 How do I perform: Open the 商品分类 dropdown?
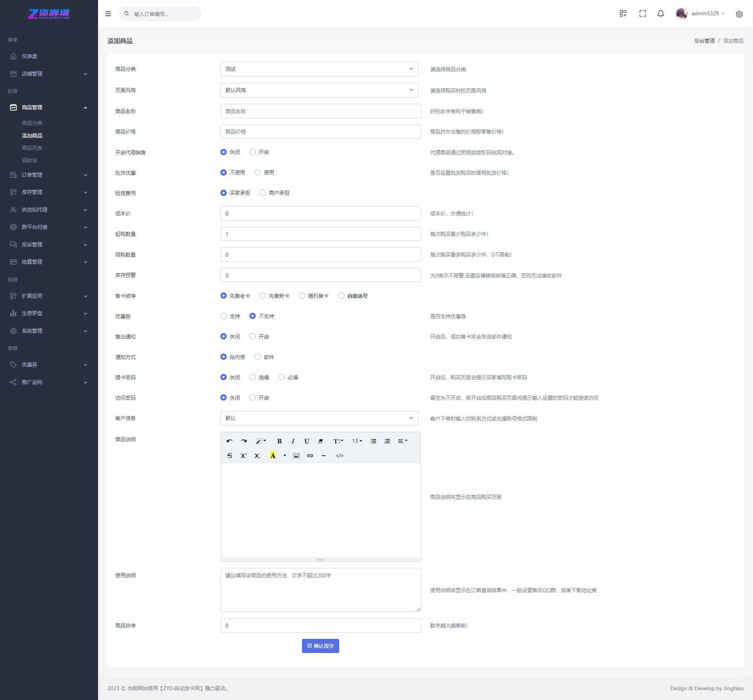tap(319, 69)
